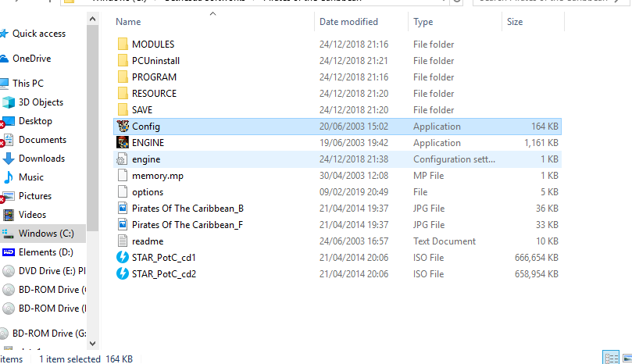The height and width of the screenshot is (364, 632).
Task: Open BD-ROM Drive (G:) in sidebar
Action: [x=49, y=334]
